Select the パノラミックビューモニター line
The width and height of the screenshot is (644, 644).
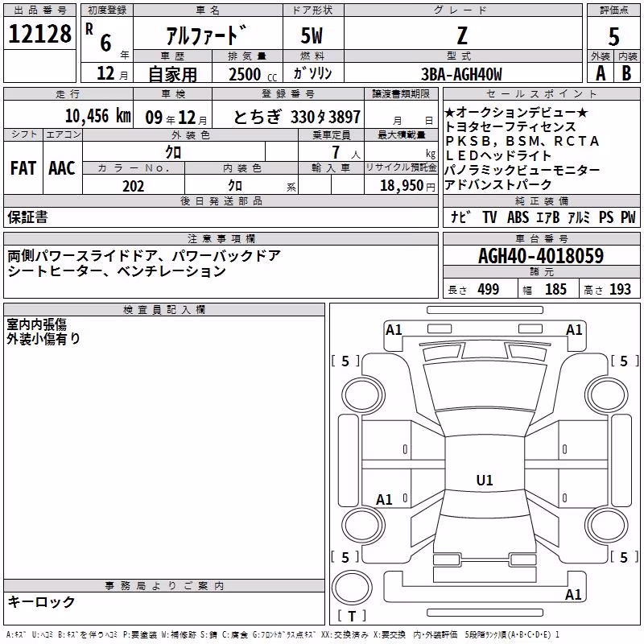522,170
